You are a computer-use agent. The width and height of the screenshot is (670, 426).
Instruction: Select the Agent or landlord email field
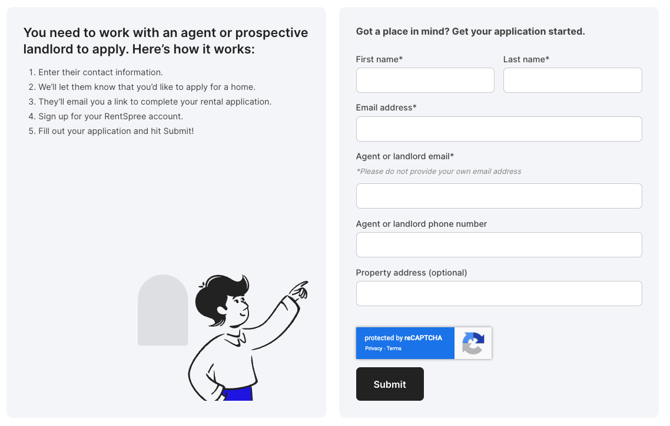pyautogui.click(x=499, y=196)
